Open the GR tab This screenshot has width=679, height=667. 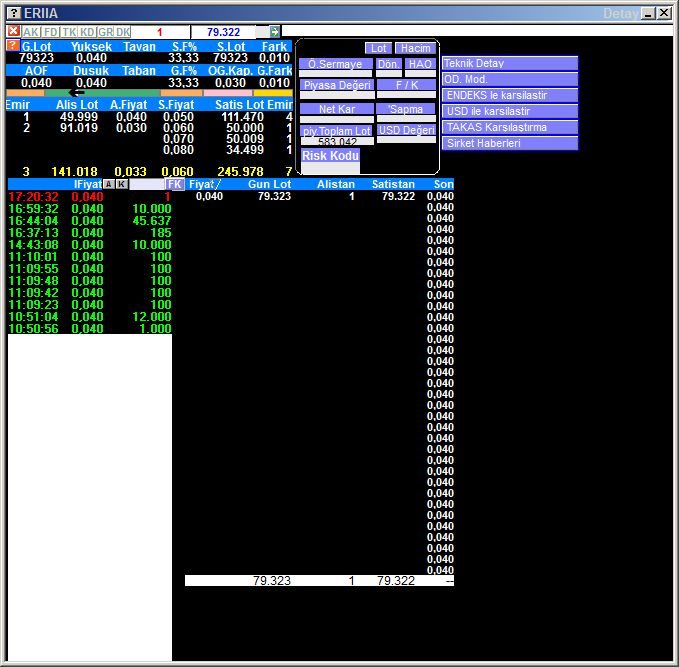105,32
